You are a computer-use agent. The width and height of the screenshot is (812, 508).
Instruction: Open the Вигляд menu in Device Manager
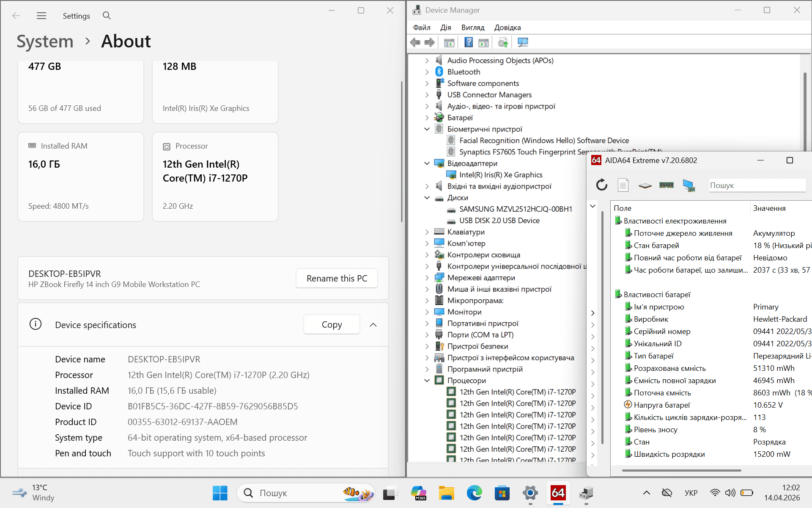[x=472, y=28]
